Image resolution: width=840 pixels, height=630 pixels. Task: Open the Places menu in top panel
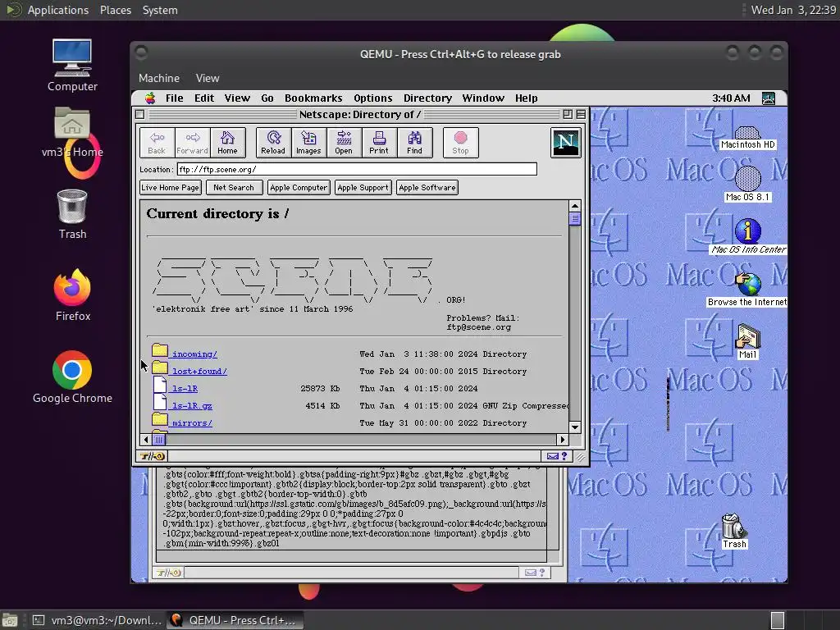[116, 10]
